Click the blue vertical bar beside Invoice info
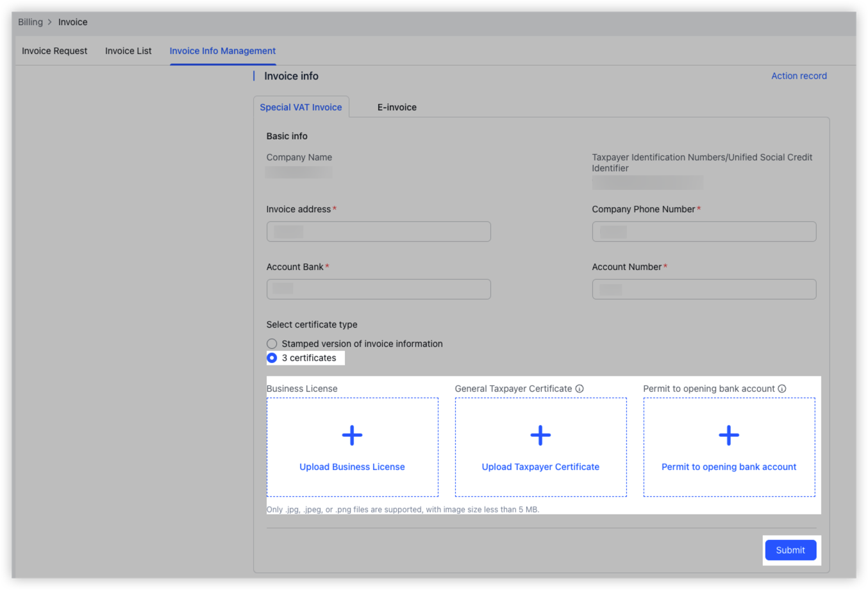 tap(254, 76)
